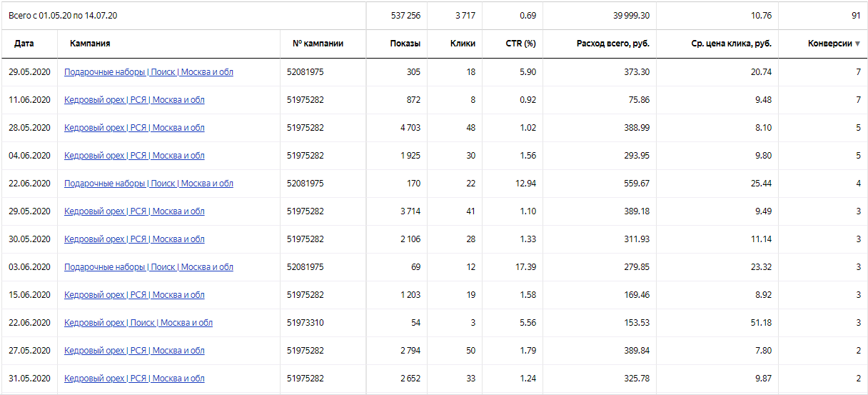Open Кедровый орех РСЯ link dated 28.05.2020
Viewport: 868px width, 395px height.
(x=134, y=128)
